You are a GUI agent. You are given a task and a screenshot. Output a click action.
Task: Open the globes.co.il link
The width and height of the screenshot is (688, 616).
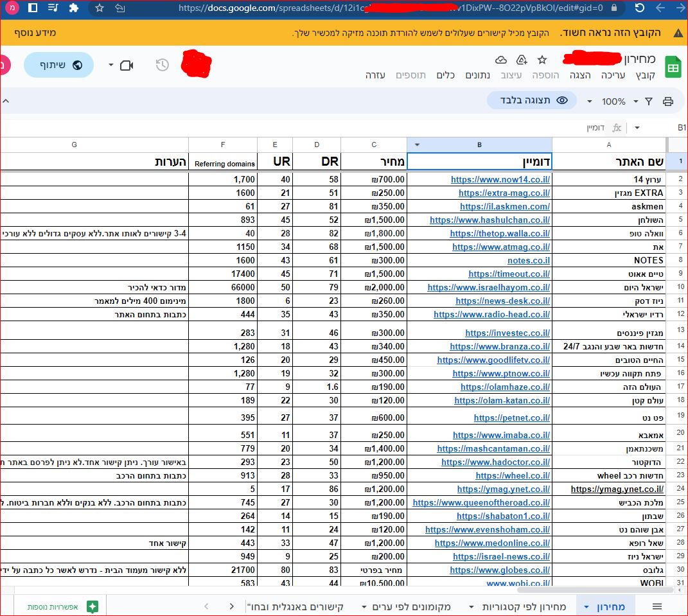tap(500, 570)
